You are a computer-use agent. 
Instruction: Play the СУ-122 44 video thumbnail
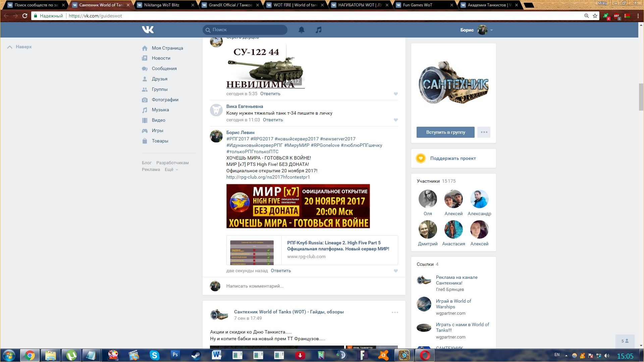click(265, 67)
